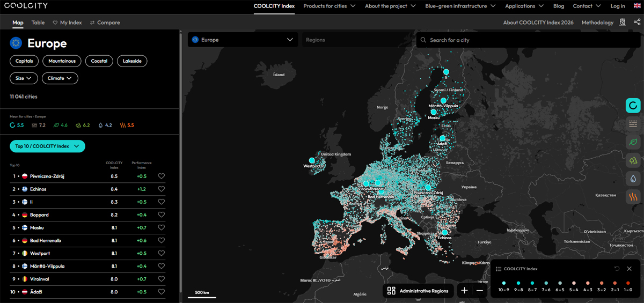Select the orange heat waves layer icon
The width and height of the screenshot is (644, 303).
point(633,197)
